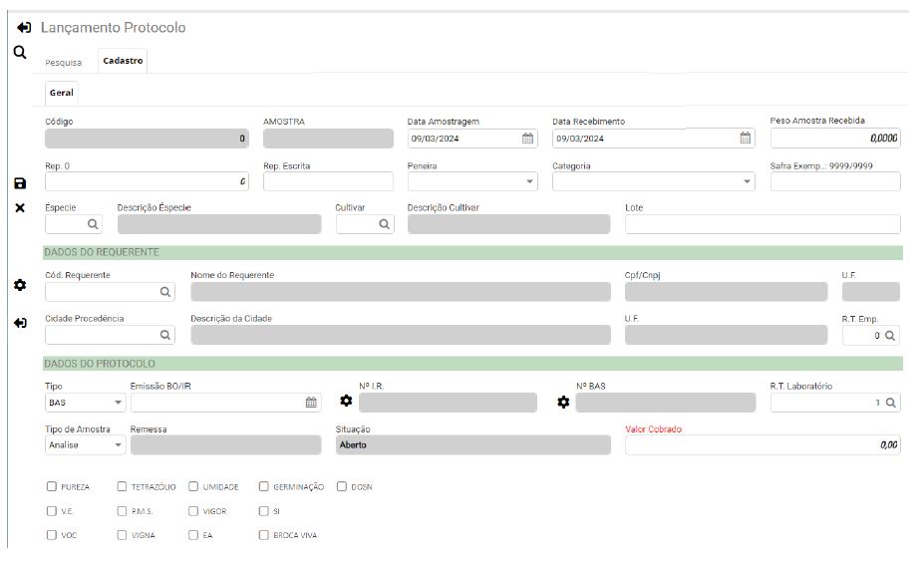
Task: Check the GERMINAÇÃO checkbox
Action: [264, 487]
